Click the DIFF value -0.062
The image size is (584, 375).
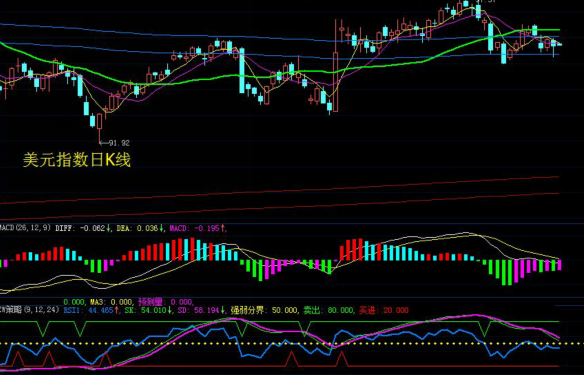tap(93, 228)
